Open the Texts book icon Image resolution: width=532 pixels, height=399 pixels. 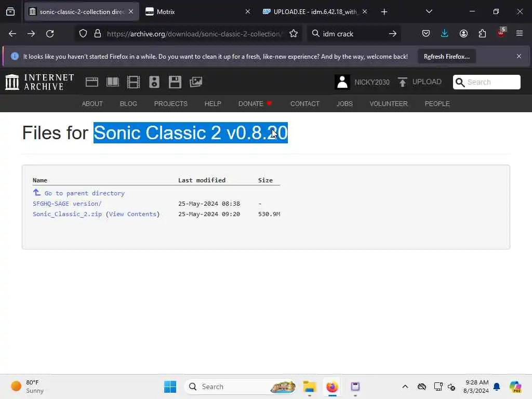point(113,82)
